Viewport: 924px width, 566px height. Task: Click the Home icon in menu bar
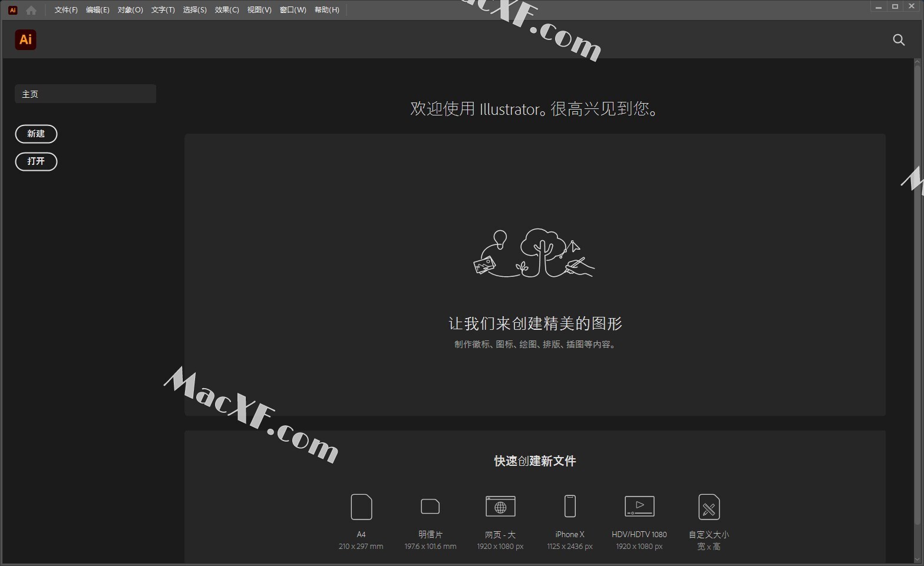[x=31, y=10]
